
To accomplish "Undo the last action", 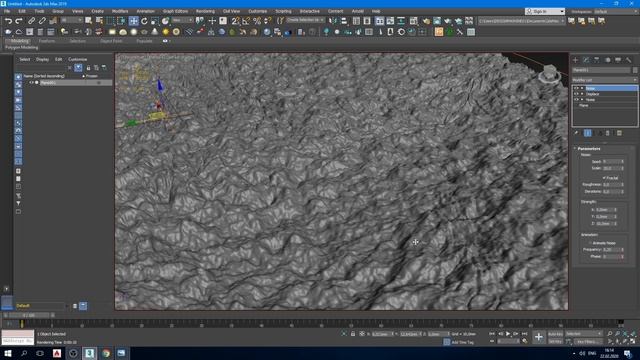I will tap(8, 21).
